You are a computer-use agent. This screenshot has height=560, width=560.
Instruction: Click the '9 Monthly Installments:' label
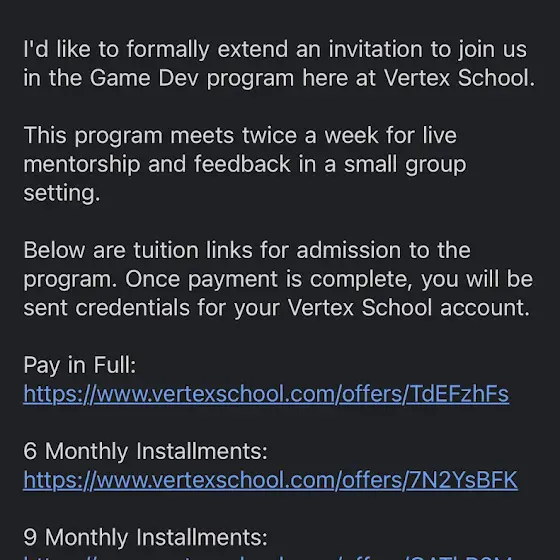(145, 537)
